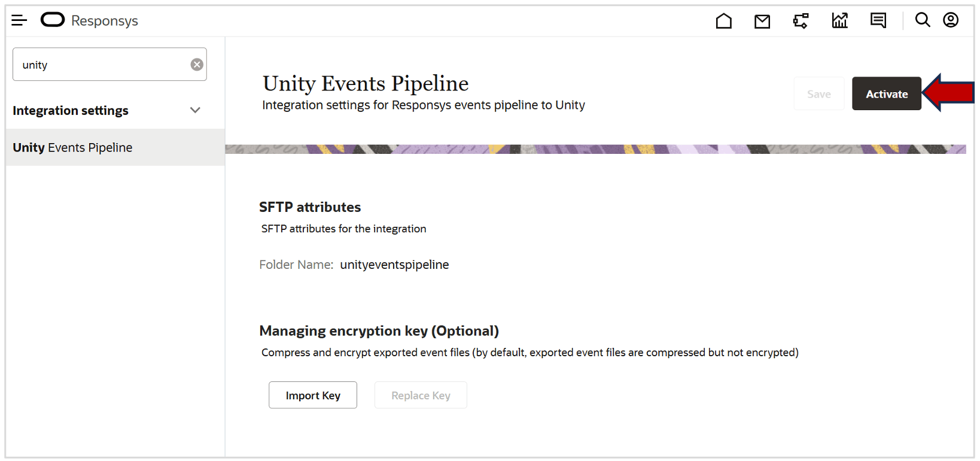Select the email campaigns icon
Viewport: 980px width, 461px height.
pyautogui.click(x=762, y=20)
